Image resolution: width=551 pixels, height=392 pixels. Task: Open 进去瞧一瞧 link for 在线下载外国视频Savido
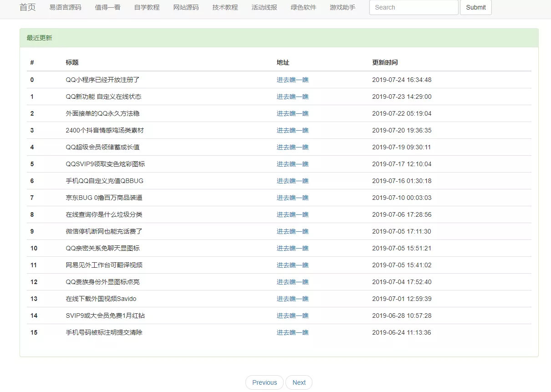click(293, 299)
